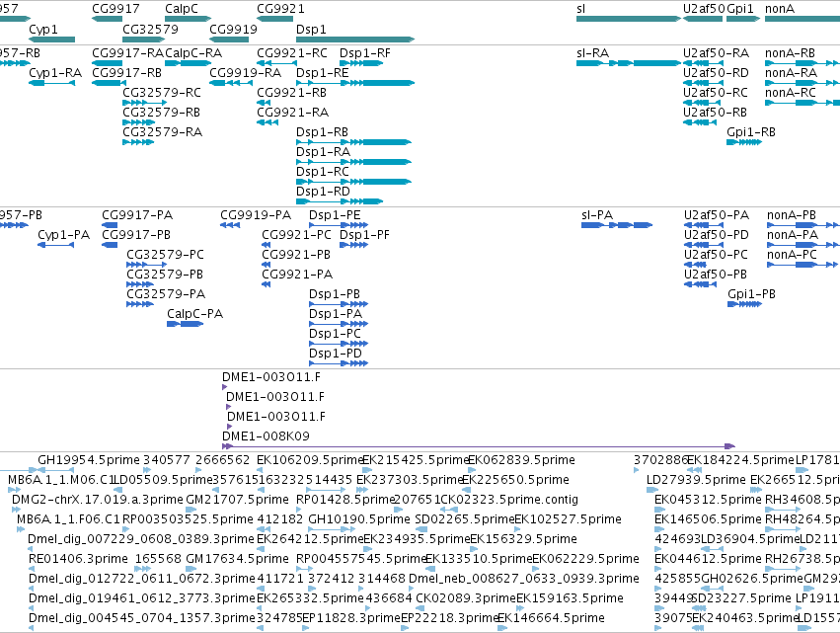Viewport: 840px width, 633px height.
Task: Select the LD27939.5prime EST label
Action: (x=696, y=480)
